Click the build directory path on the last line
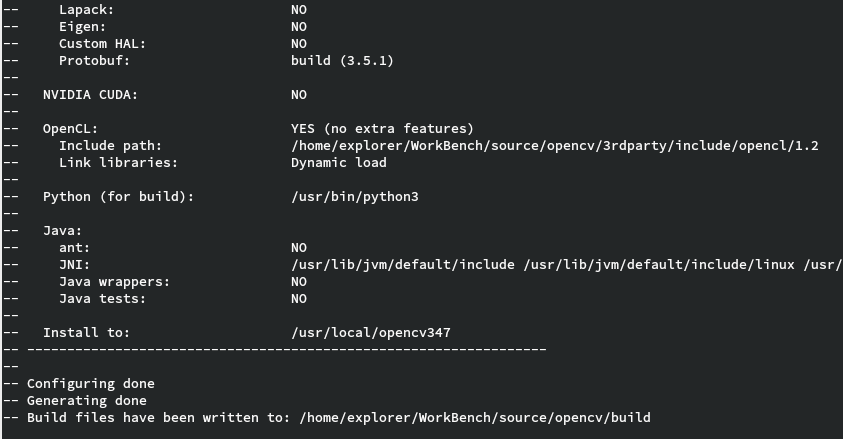 pos(475,417)
